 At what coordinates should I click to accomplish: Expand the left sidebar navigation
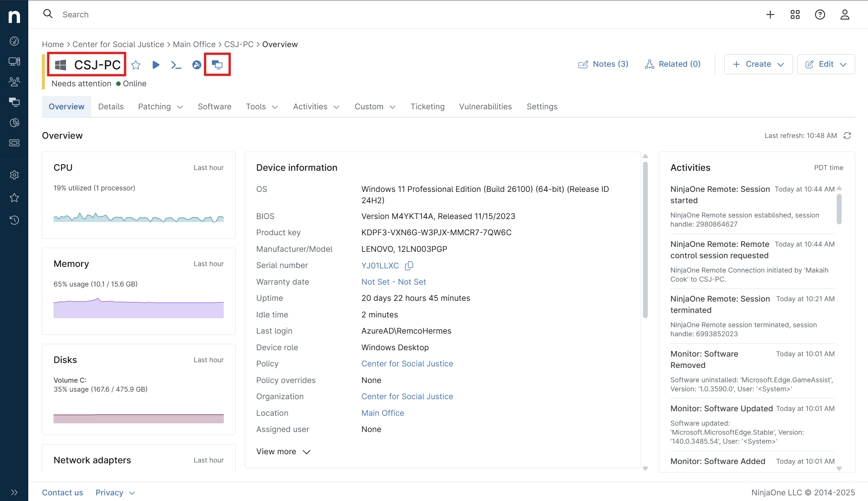pos(14,492)
